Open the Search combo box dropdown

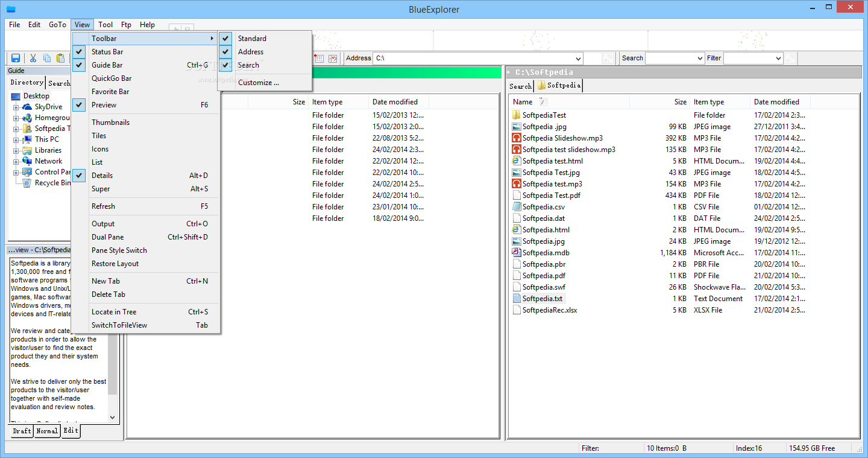pyautogui.click(x=700, y=59)
